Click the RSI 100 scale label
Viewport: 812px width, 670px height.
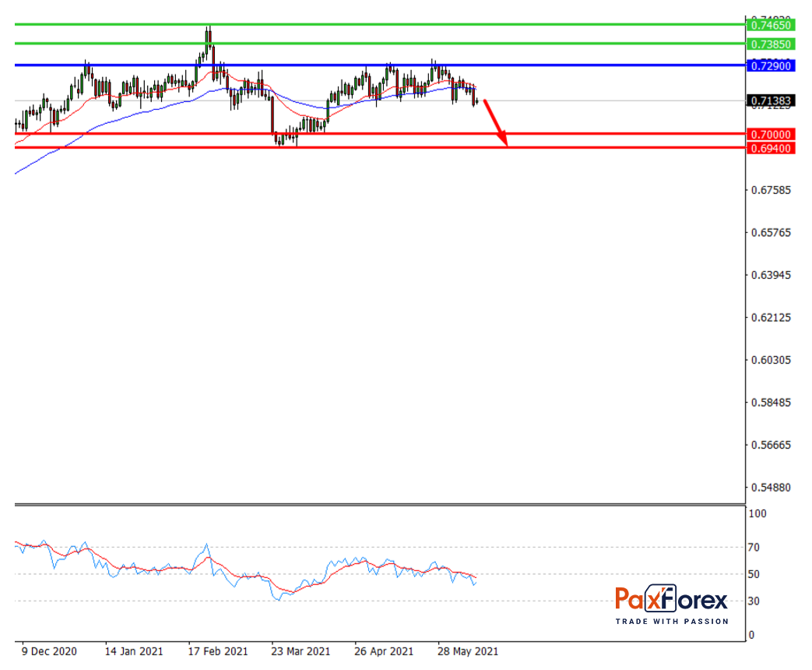(757, 513)
